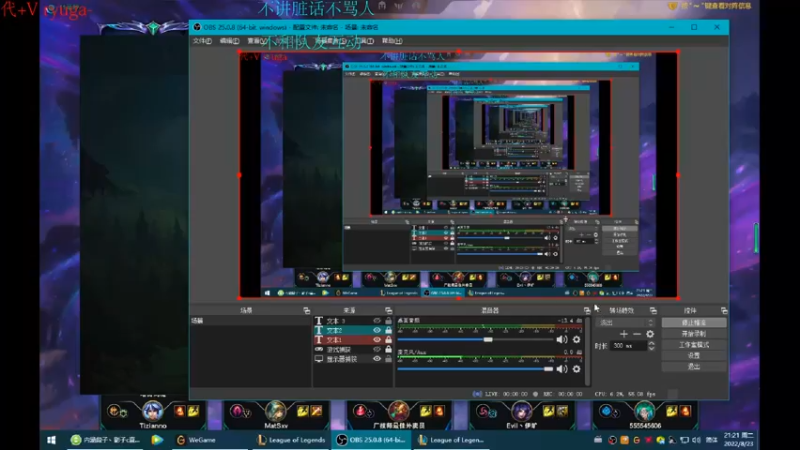The height and width of the screenshot is (450, 800).
Task: Toggle visibility of the 文本2 source
Action: coord(377,331)
